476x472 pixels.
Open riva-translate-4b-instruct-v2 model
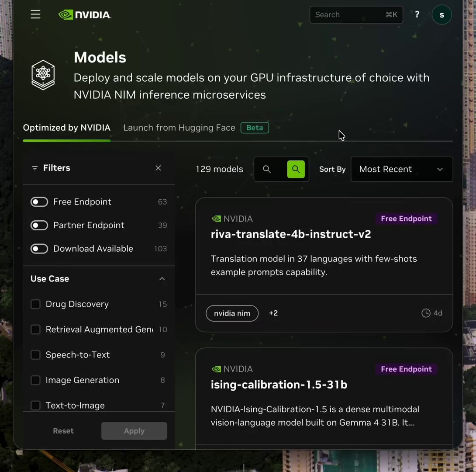[290, 234]
